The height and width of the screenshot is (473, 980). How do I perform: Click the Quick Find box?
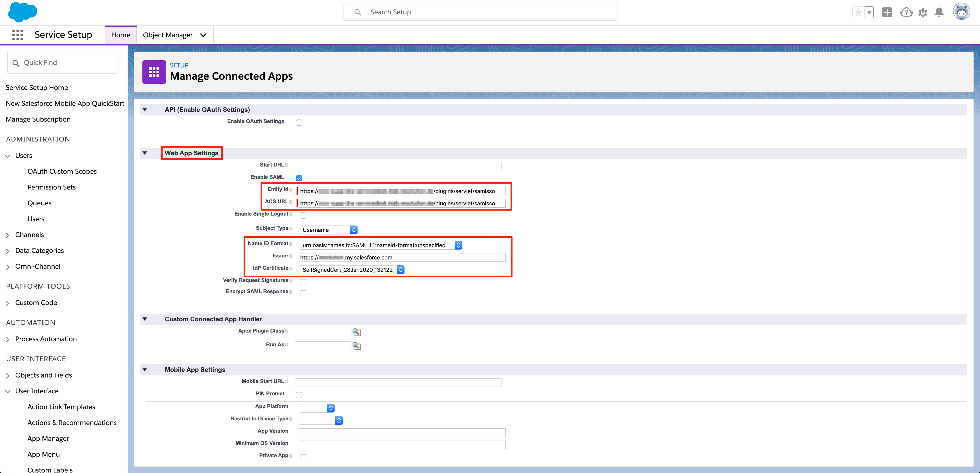pyautogui.click(x=63, y=63)
